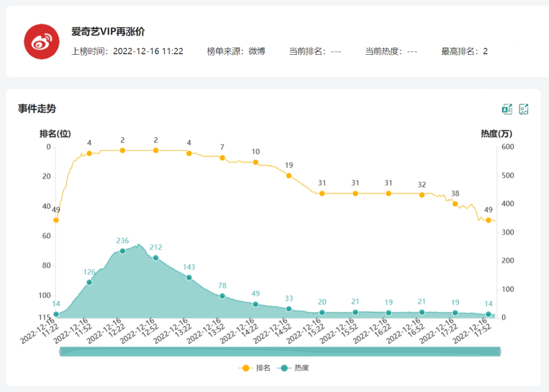This screenshot has width=549, height=392.
Task: Select the rank data point labeled 38
Action: 455,204
